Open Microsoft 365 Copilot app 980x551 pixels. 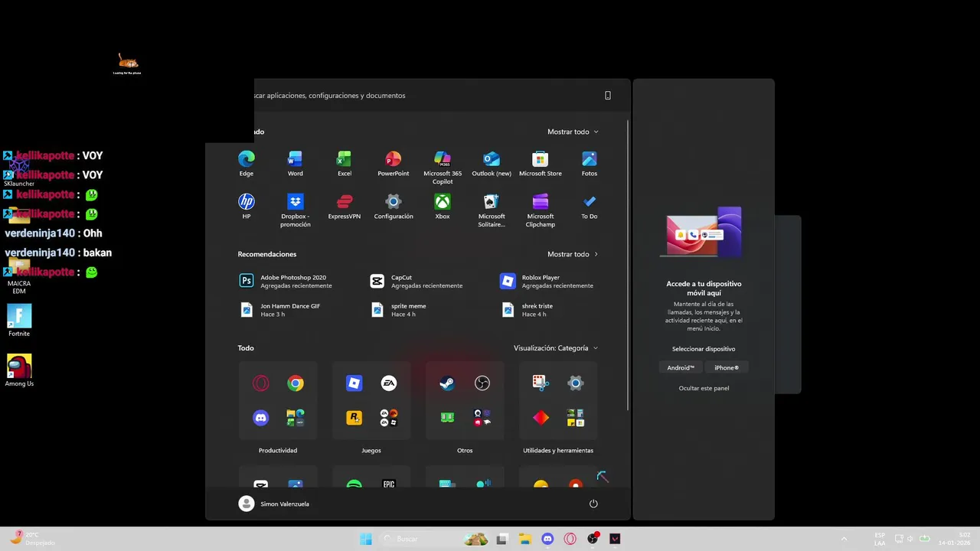point(443,168)
